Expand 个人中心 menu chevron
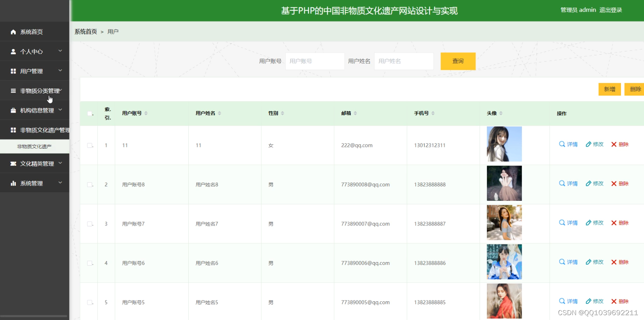Screen dimensions: 644x320 pyautogui.click(x=60, y=51)
